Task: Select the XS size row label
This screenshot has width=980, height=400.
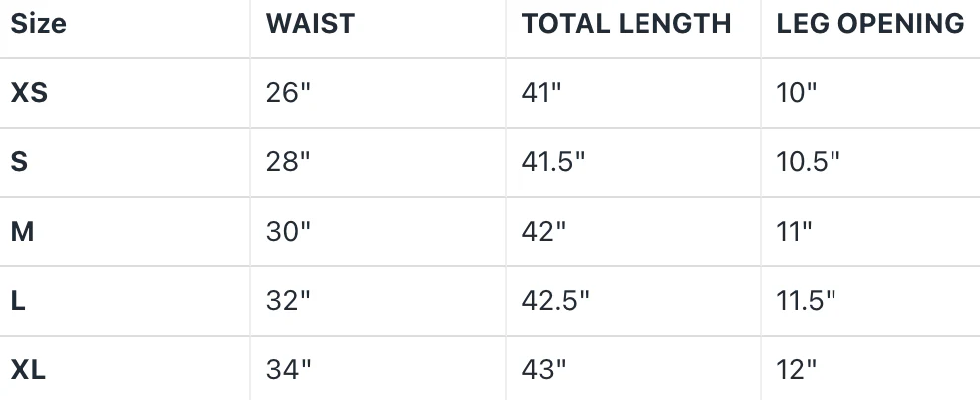Action: pyautogui.click(x=29, y=93)
